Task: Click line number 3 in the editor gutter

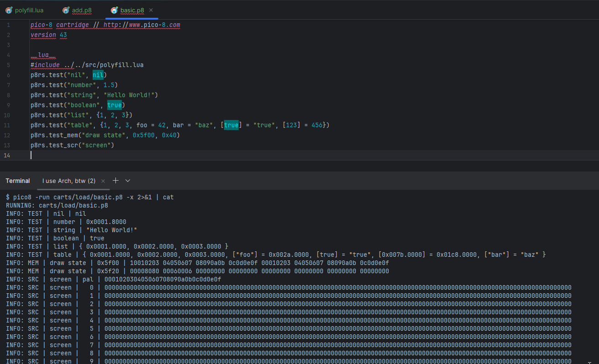Action: click(8, 45)
